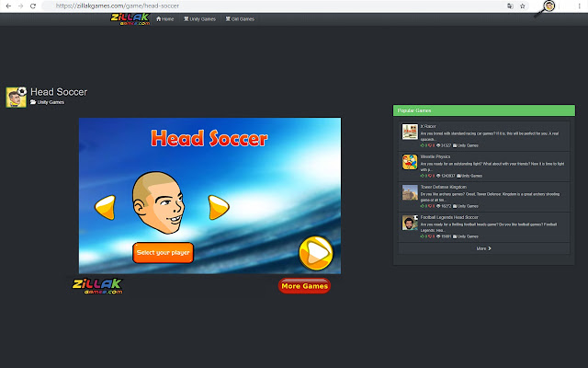Click the red More Games button

click(304, 286)
